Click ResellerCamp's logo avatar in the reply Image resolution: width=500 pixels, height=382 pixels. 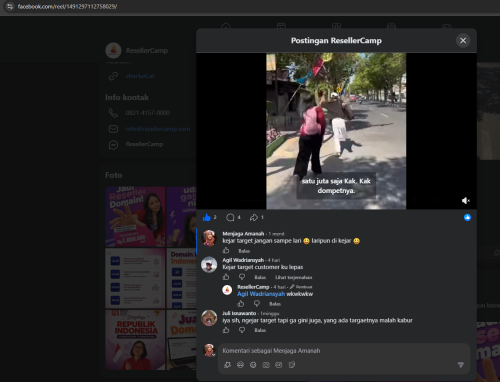[227, 290]
